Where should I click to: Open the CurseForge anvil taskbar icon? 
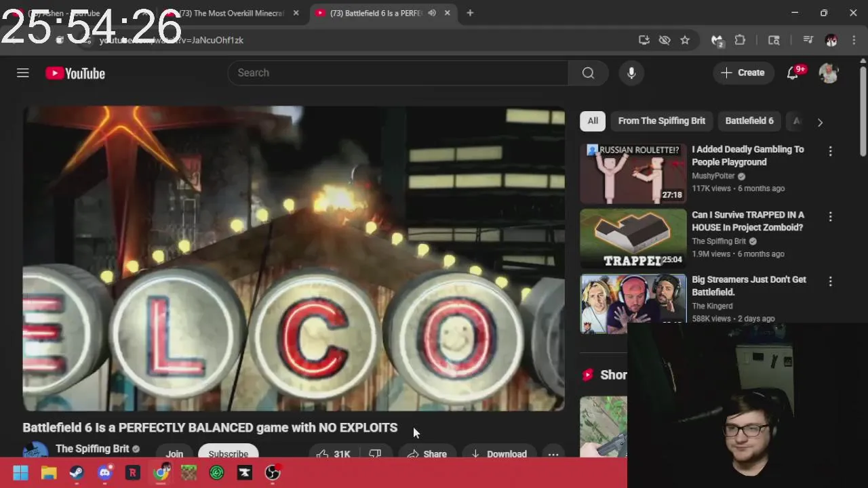point(245,473)
